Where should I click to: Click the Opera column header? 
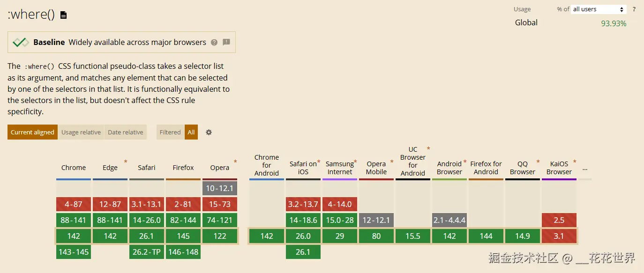[220, 168]
